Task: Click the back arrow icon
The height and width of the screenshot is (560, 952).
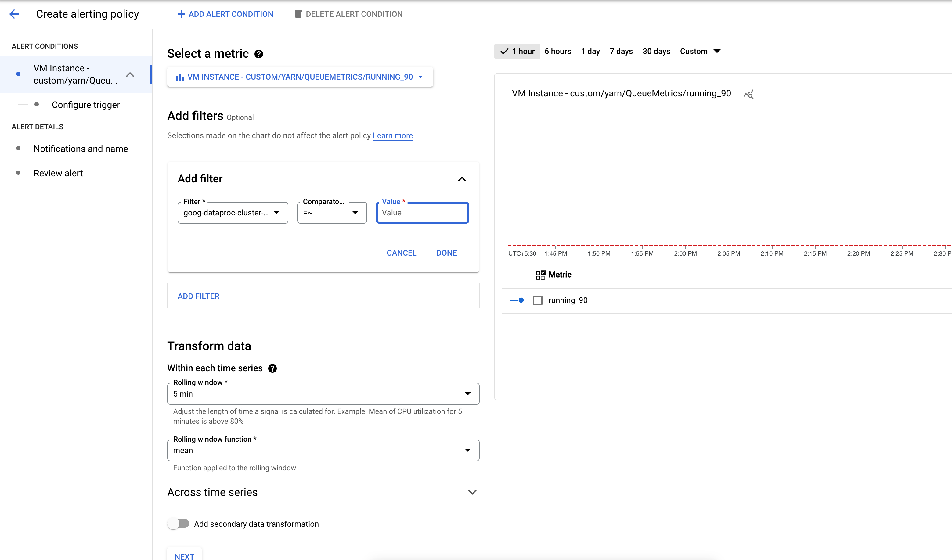Action: pyautogui.click(x=14, y=14)
